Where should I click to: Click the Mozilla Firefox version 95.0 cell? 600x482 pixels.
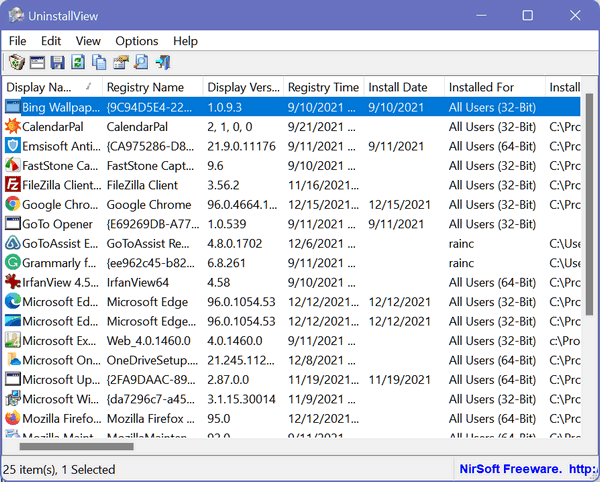[x=219, y=418]
